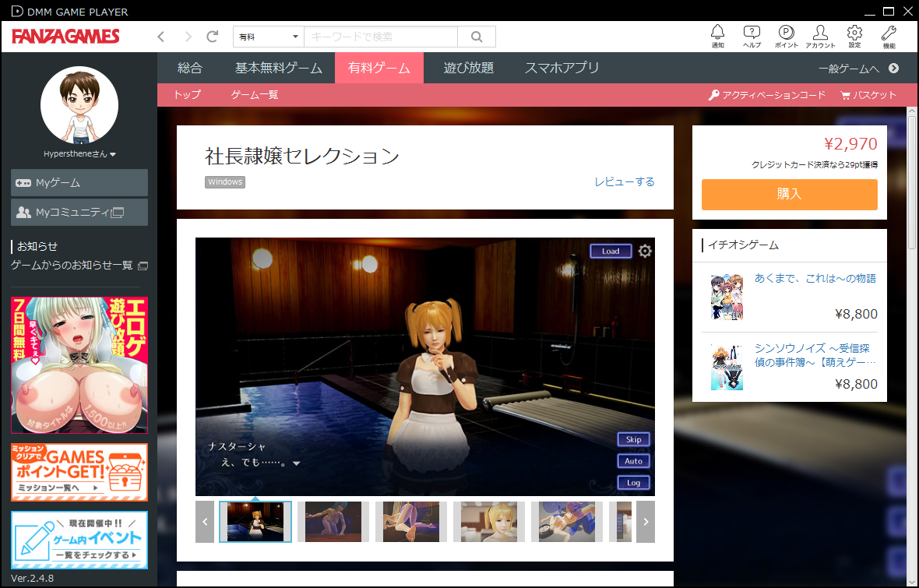Click the Log button in preview
This screenshot has height=588, width=919.
634,483
